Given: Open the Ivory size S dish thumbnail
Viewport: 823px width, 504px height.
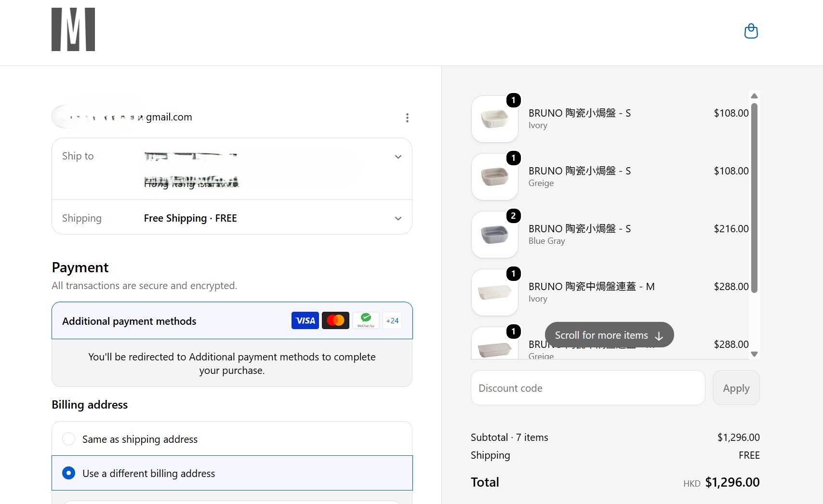Looking at the screenshot, I should coord(494,119).
